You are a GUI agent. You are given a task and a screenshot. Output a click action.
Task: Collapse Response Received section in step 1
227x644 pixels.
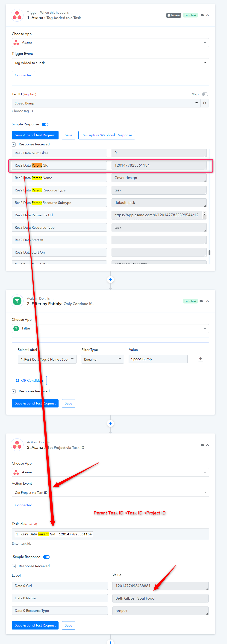pos(14,144)
